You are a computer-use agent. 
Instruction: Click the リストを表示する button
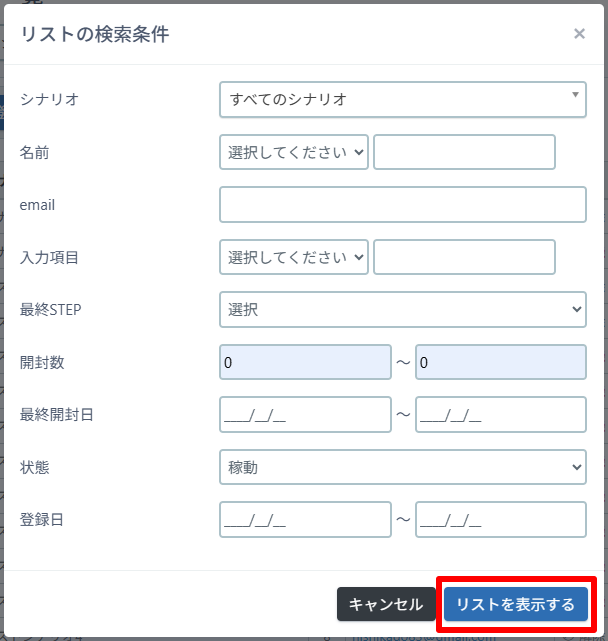[515, 604]
